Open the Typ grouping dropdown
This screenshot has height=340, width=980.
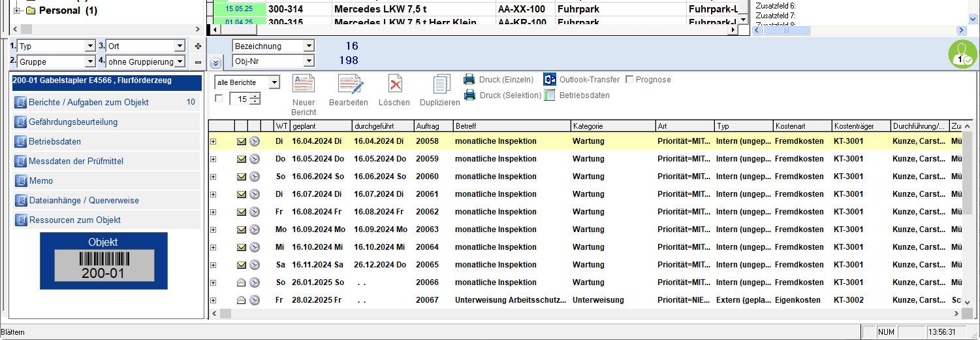[x=90, y=46]
